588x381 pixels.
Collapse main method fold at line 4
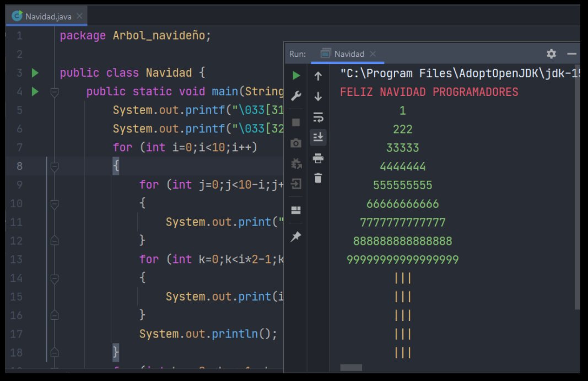click(x=55, y=92)
